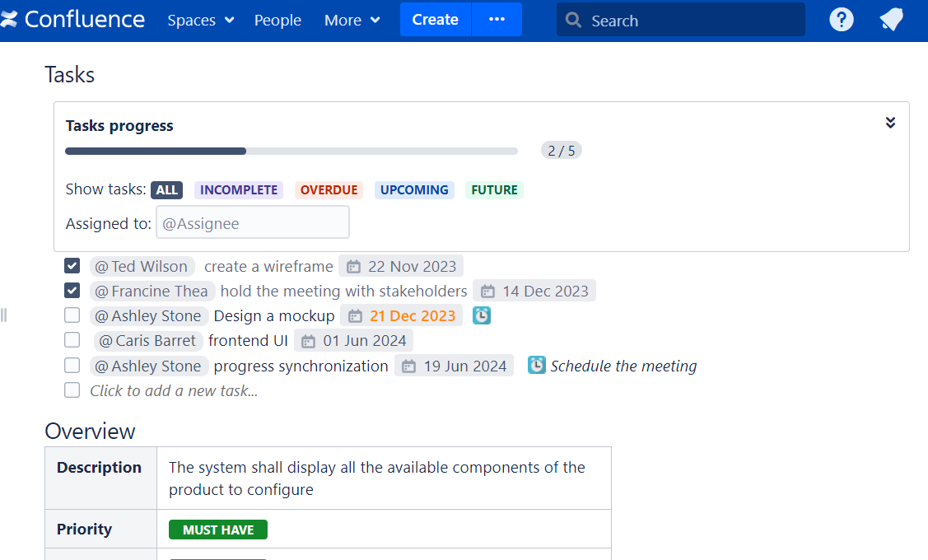
Task: Open the People menu
Action: click(x=277, y=20)
